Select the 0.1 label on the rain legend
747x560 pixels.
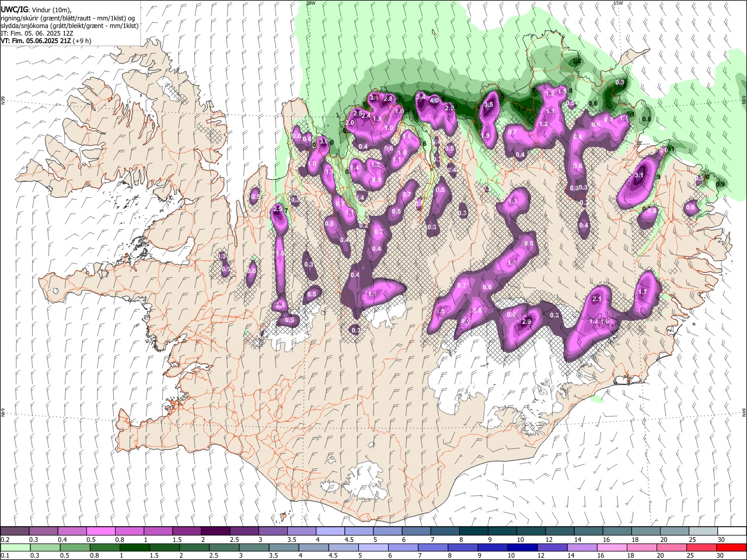point(5,555)
